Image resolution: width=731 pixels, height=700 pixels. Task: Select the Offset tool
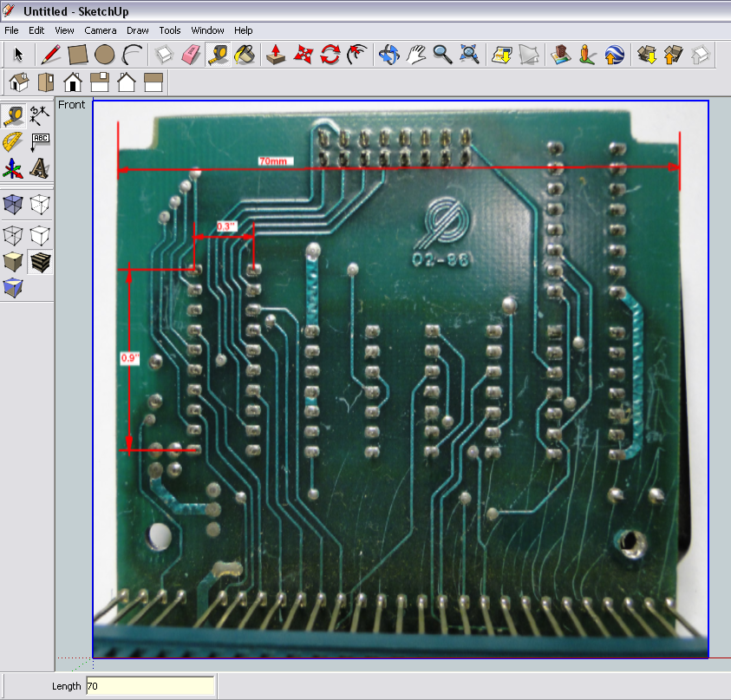coord(357,55)
